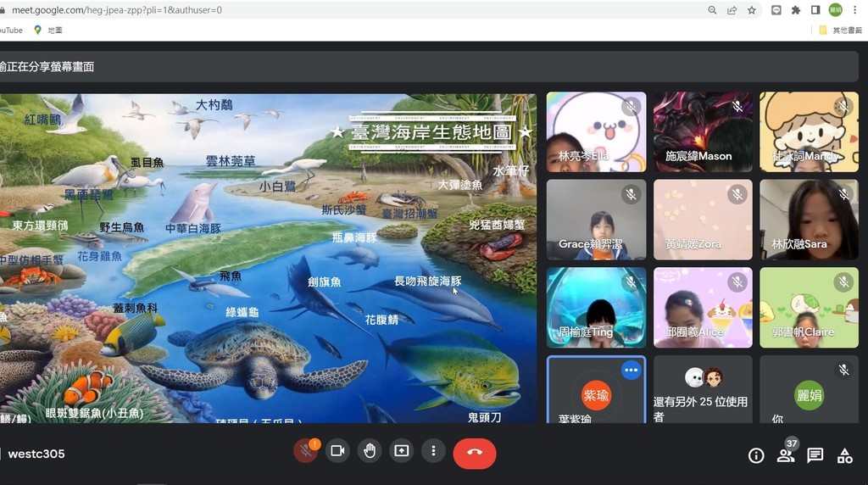Screen dimensions: 868x485
Task: Select the Grace賴羿潔 video tile
Action: coord(596,220)
